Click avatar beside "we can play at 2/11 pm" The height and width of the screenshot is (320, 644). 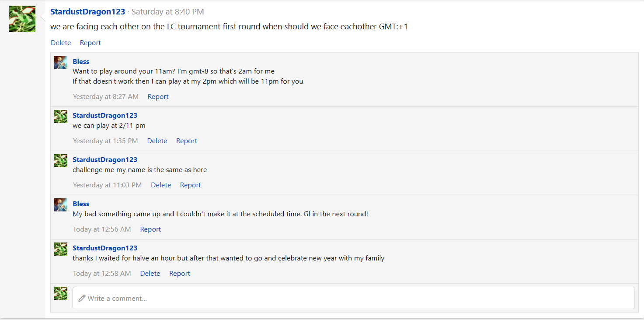tap(61, 116)
